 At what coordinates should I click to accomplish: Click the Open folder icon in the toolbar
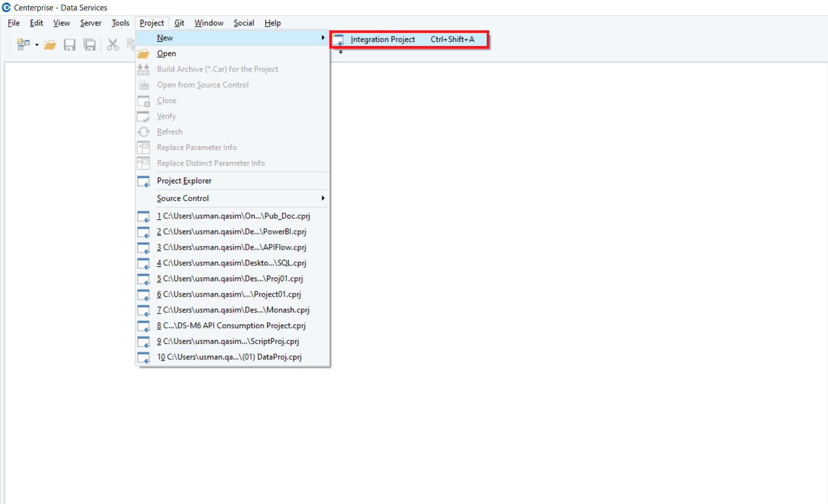pyautogui.click(x=50, y=45)
